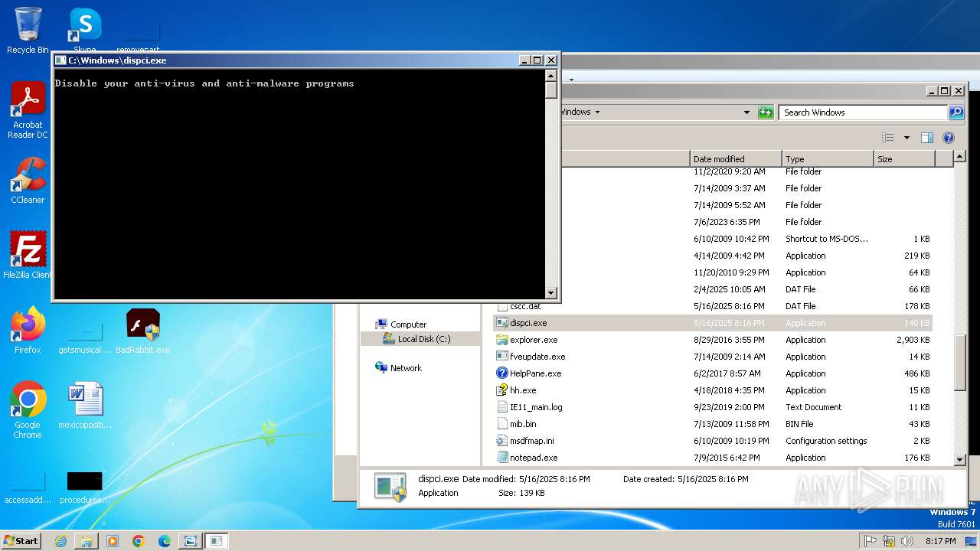The width and height of the screenshot is (980, 551).
Task: Open Microsoft Edge from taskbar
Action: click(165, 540)
